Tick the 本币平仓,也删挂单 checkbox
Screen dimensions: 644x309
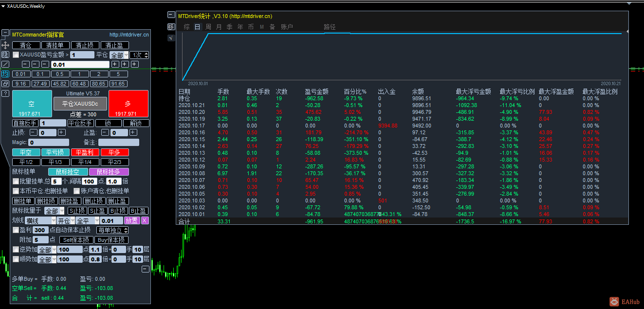coord(16,191)
